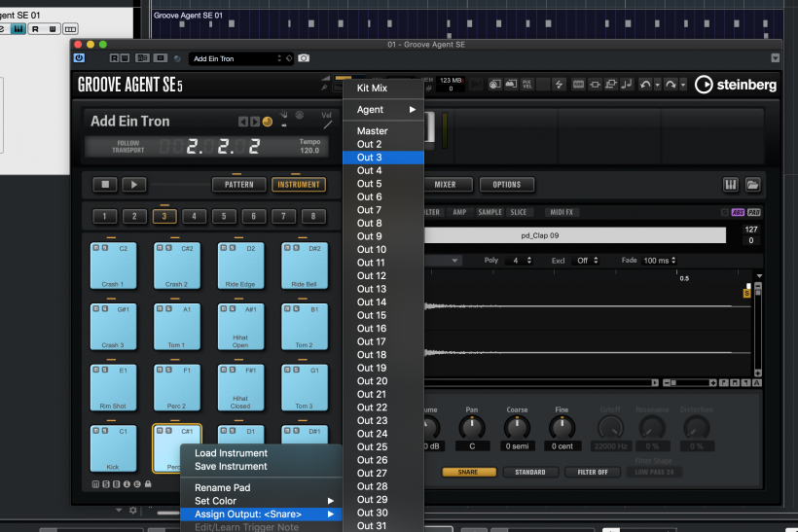Enable Read automation (R) in plugin header
Image resolution: width=798 pixels, height=532 pixels.
[114, 58]
